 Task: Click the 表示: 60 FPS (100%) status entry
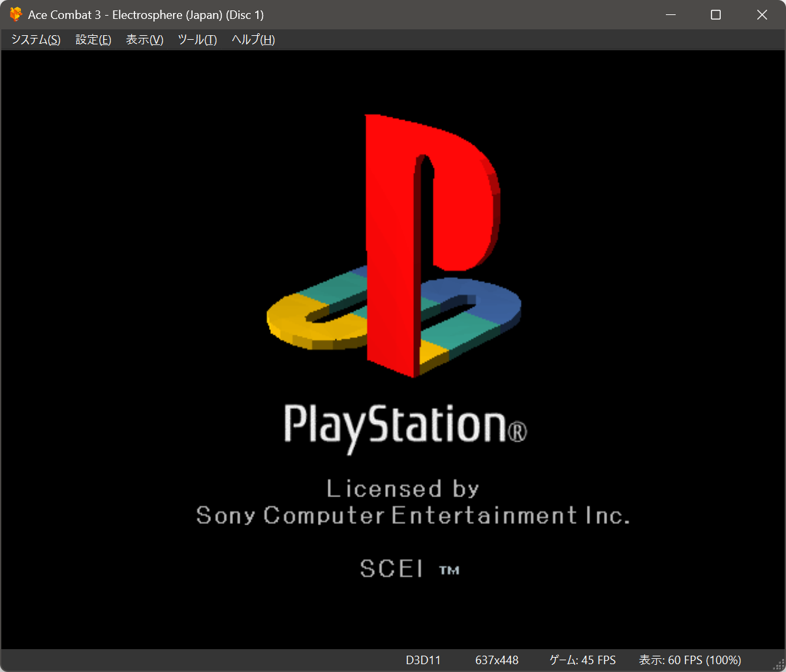pyautogui.click(x=689, y=660)
